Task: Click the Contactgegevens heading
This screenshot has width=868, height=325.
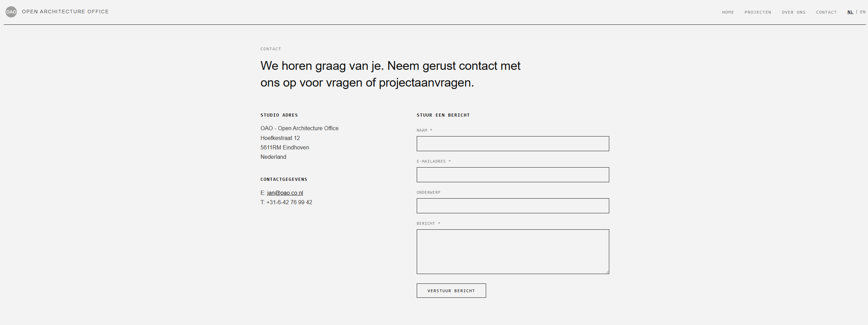Action: click(x=284, y=179)
